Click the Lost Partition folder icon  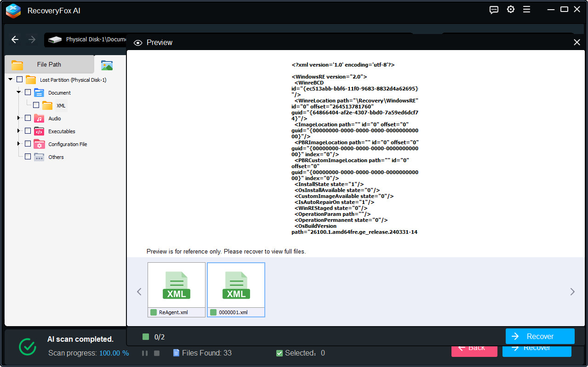[x=31, y=79]
